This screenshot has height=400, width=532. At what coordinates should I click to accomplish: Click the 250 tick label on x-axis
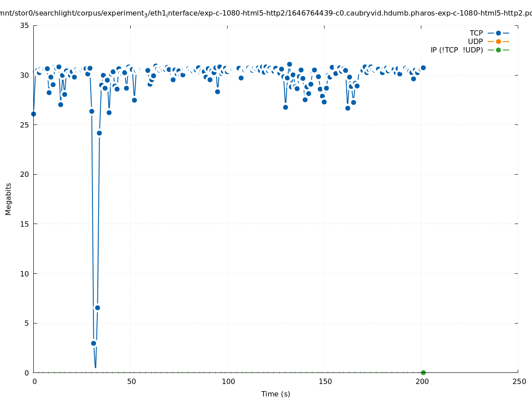coord(519,381)
